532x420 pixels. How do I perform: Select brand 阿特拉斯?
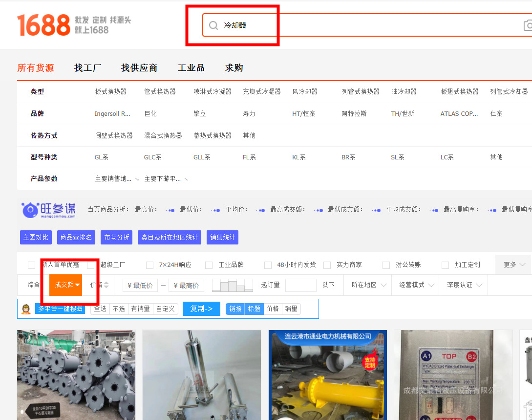pos(354,114)
